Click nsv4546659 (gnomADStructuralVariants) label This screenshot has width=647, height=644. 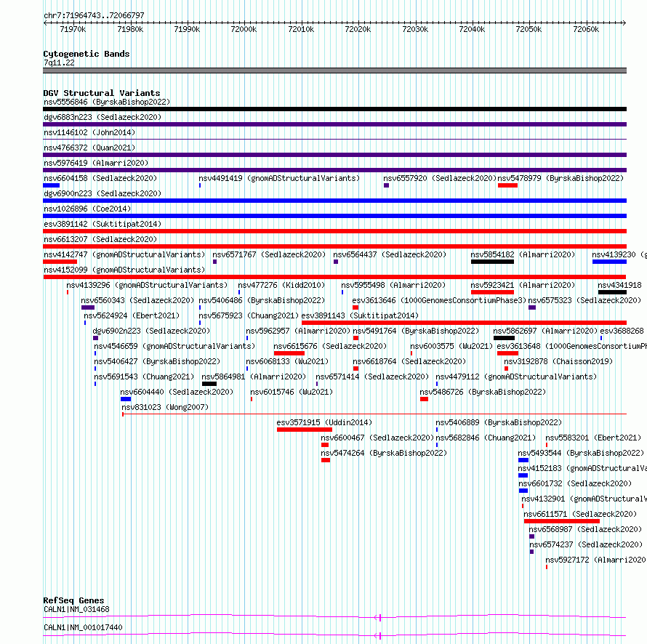click(174, 346)
